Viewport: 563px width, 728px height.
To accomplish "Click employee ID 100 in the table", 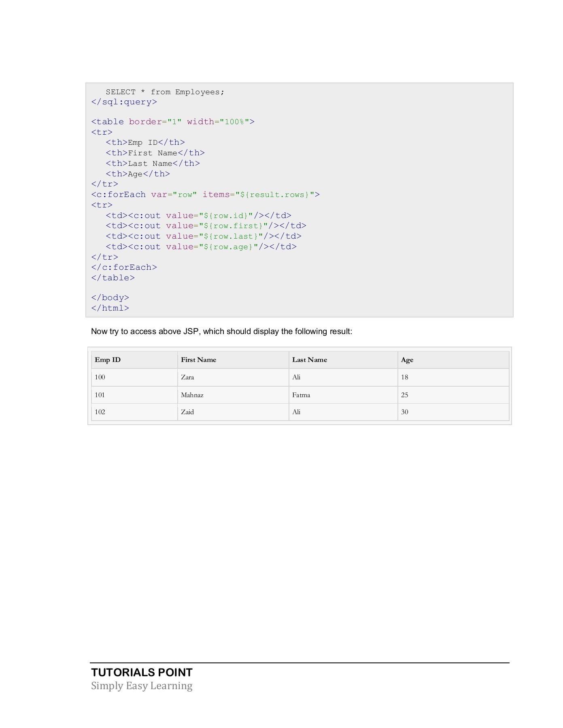I will (x=100, y=377).
